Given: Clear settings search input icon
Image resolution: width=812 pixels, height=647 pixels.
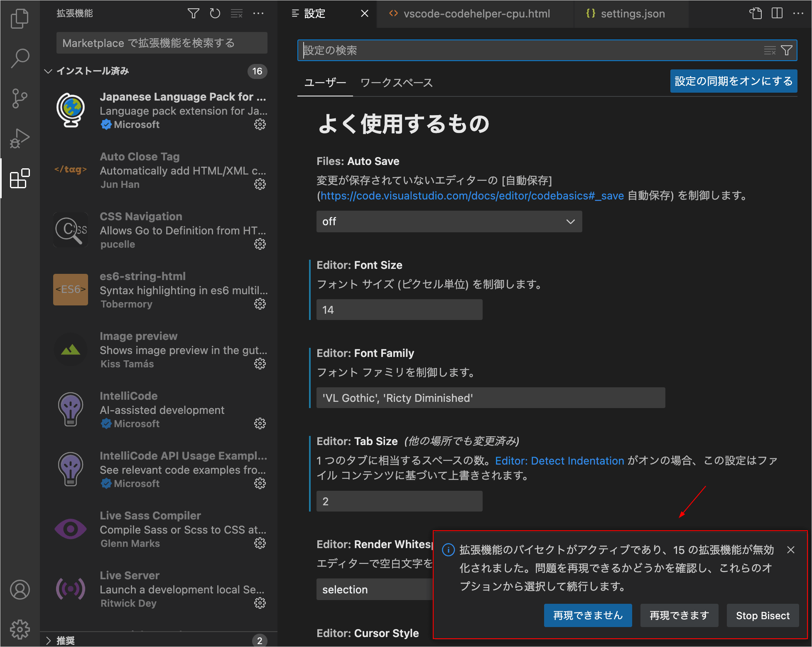Looking at the screenshot, I should point(770,51).
